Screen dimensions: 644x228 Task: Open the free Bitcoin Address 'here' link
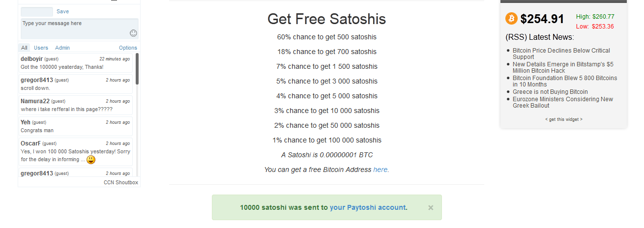tap(381, 170)
